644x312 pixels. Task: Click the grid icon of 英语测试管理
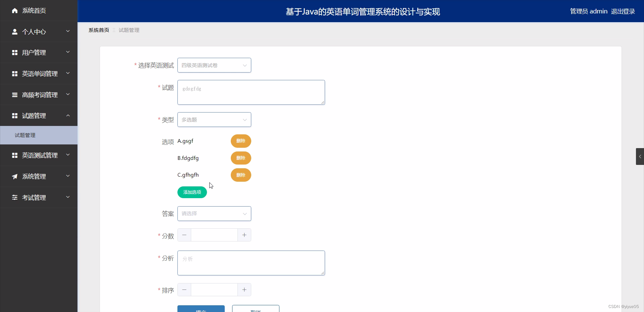click(x=14, y=155)
